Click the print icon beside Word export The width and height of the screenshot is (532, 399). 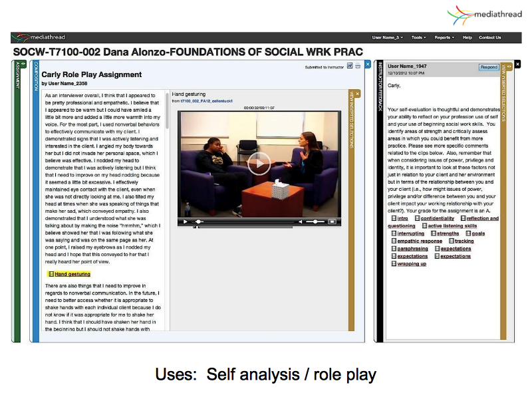(358, 66)
